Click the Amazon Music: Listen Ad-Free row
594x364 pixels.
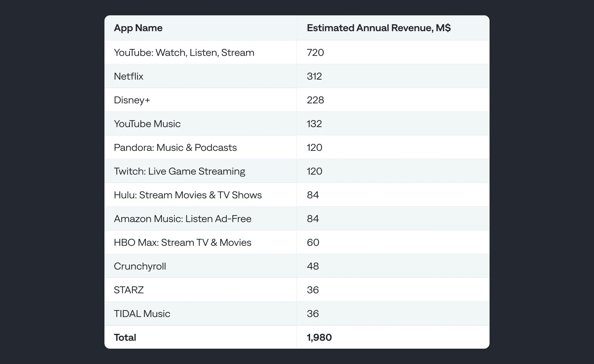tap(183, 218)
